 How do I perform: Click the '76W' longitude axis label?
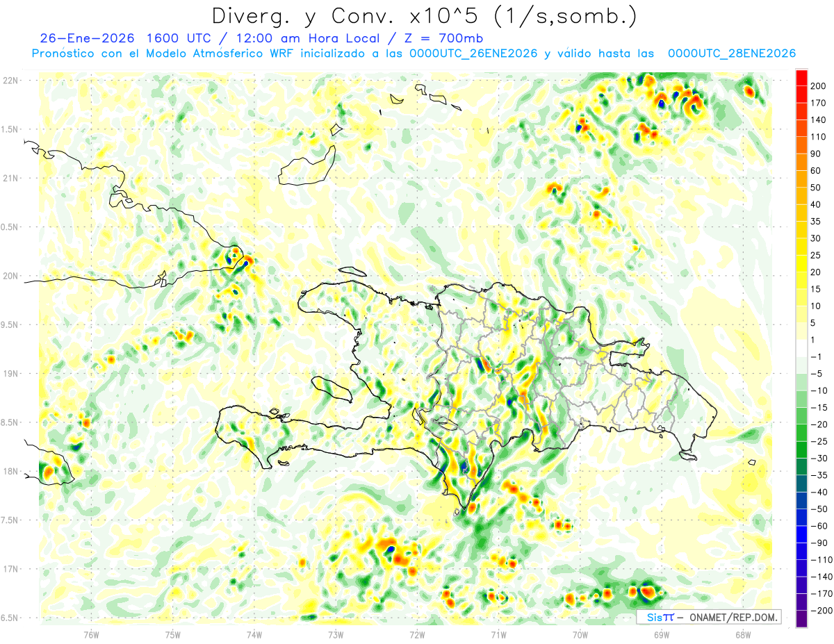(91, 635)
